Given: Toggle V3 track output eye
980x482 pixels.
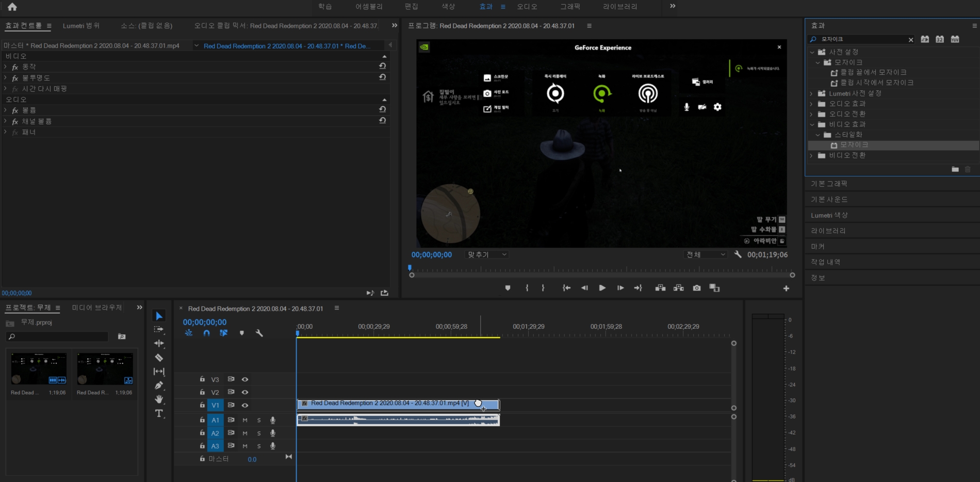Looking at the screenshot, I should pyautogui.click(x=245, y=379).
